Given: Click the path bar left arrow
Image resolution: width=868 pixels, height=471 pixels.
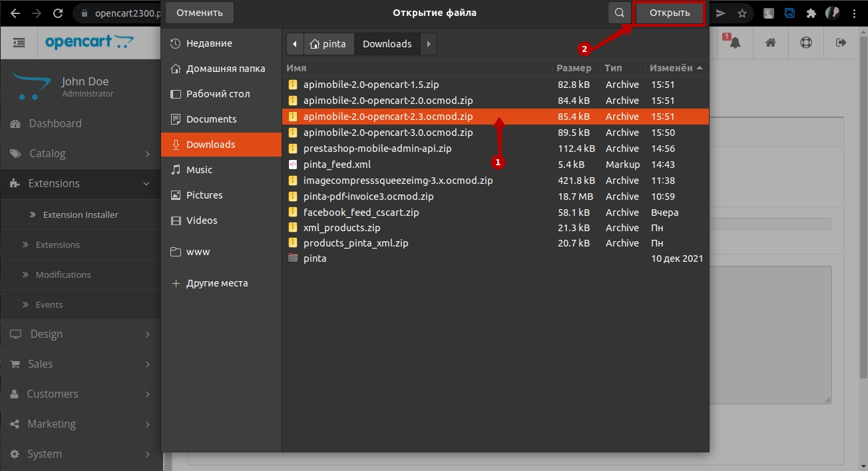Looking at the screenshot, I should tap(295, 44).
